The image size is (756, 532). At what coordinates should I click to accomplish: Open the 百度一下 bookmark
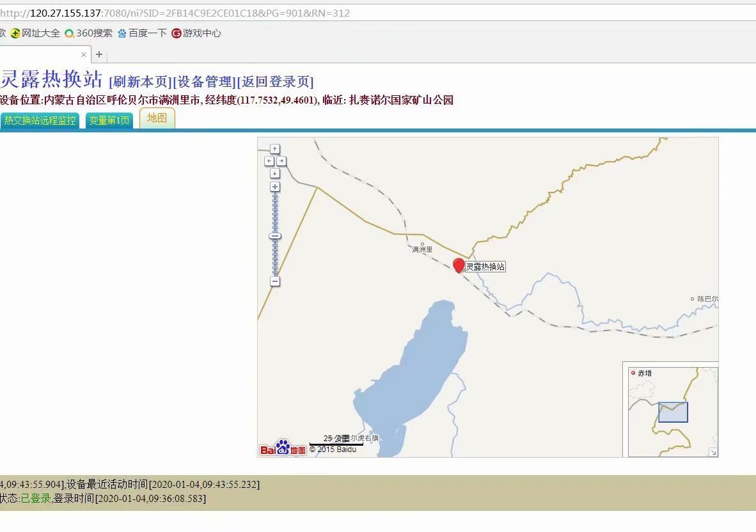[142, 33]
